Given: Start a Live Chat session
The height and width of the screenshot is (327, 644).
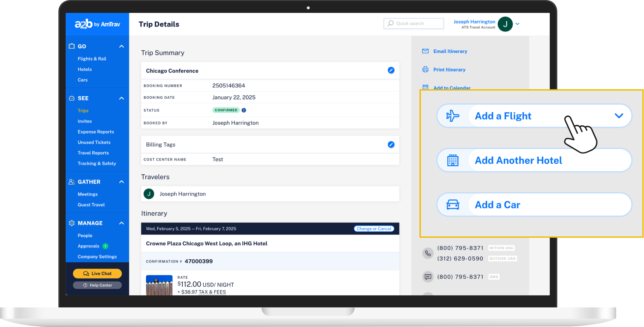Looking at the screenshot, I should coord(97,274).
